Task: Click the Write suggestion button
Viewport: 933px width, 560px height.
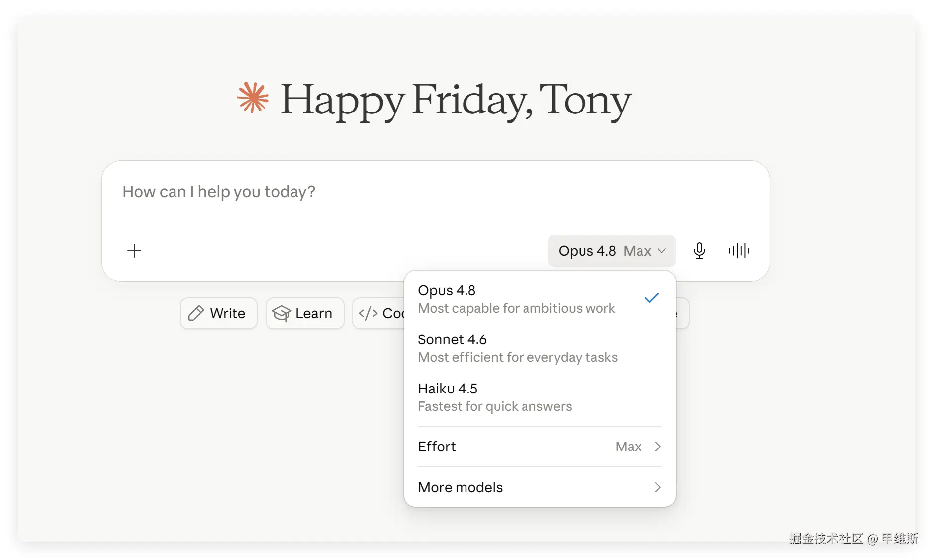Action: pyautogui.click(x=219, y=313)
